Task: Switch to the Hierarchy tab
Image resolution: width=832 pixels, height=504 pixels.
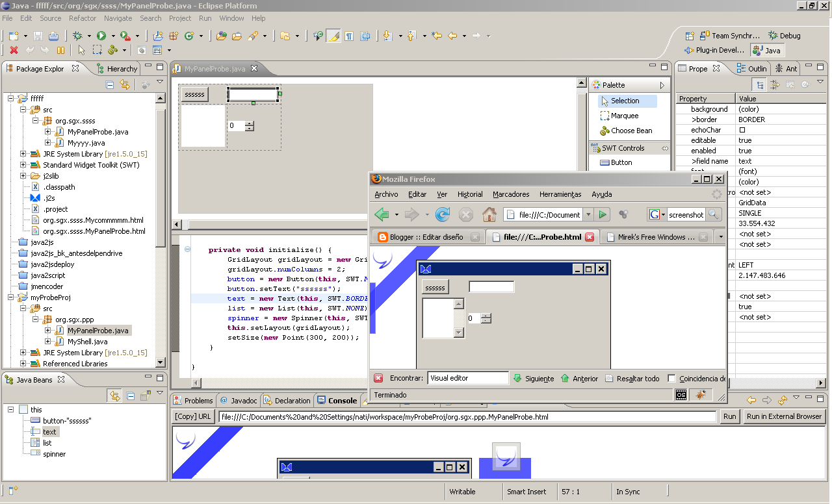Action: (x=118, y=68)
